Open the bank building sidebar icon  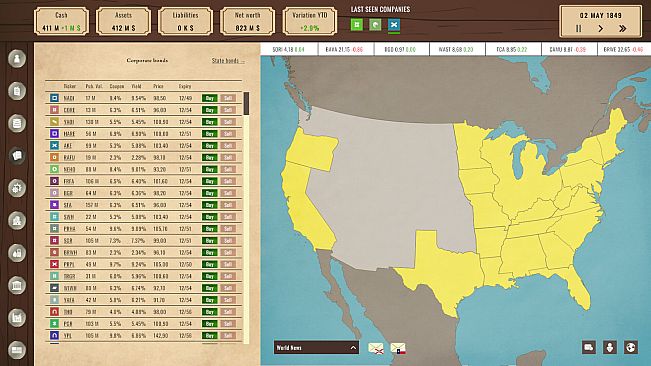(17, 285)
